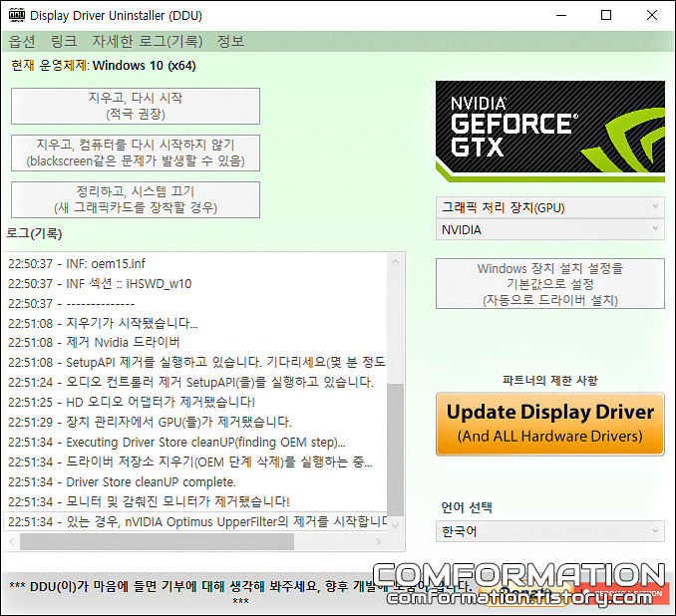Select log line 'Driver Store cleanUP complete.'
The image size is (676, 616).
point(195,482)
